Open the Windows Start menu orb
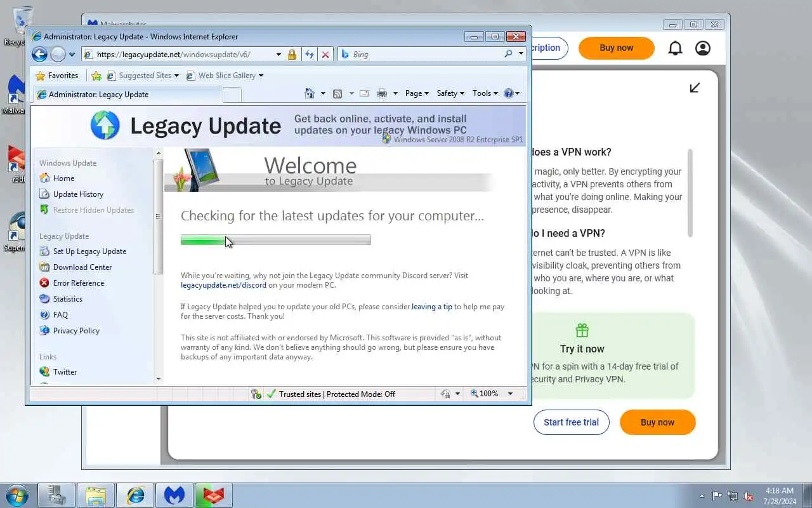812x508 pixels. [x=16, y=495]
